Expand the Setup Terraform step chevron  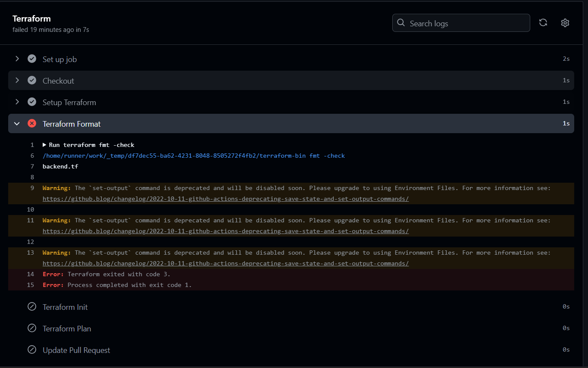tap(17, 102)
